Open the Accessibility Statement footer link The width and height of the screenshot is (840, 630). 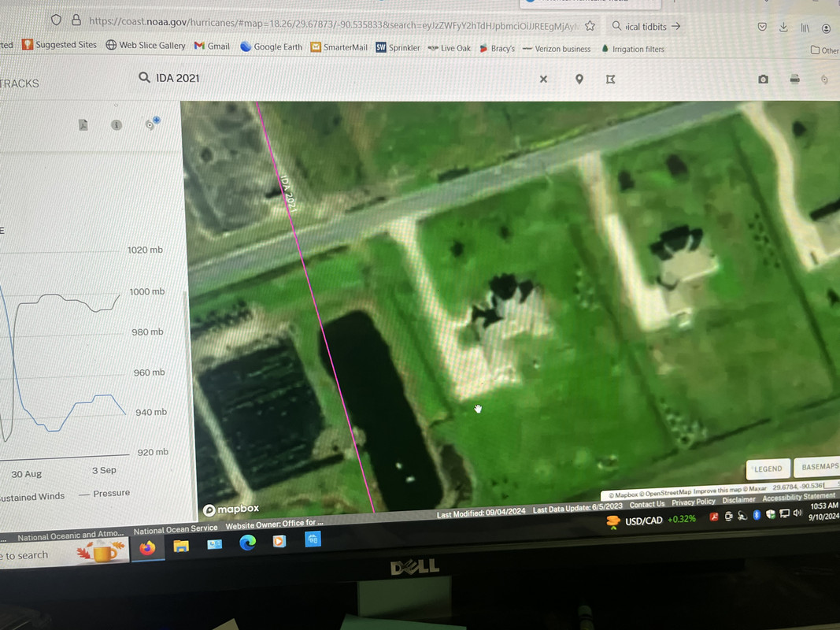click(x=798, y=497)
